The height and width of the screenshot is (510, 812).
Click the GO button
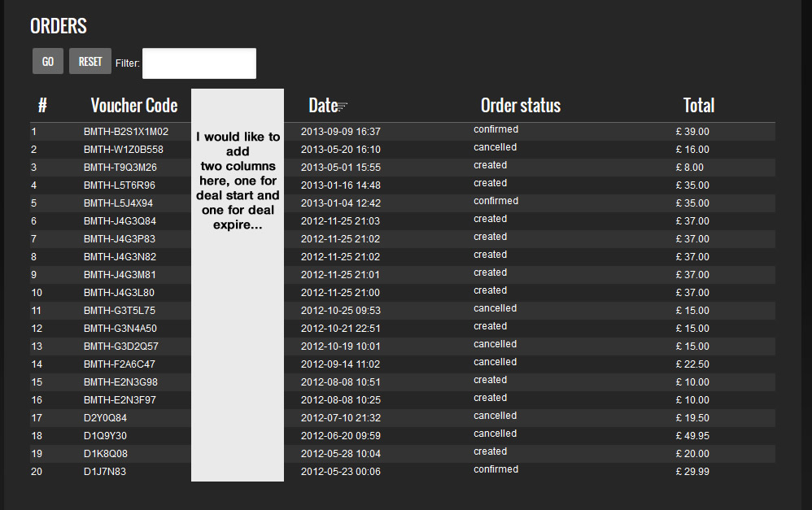click(48, 61)
